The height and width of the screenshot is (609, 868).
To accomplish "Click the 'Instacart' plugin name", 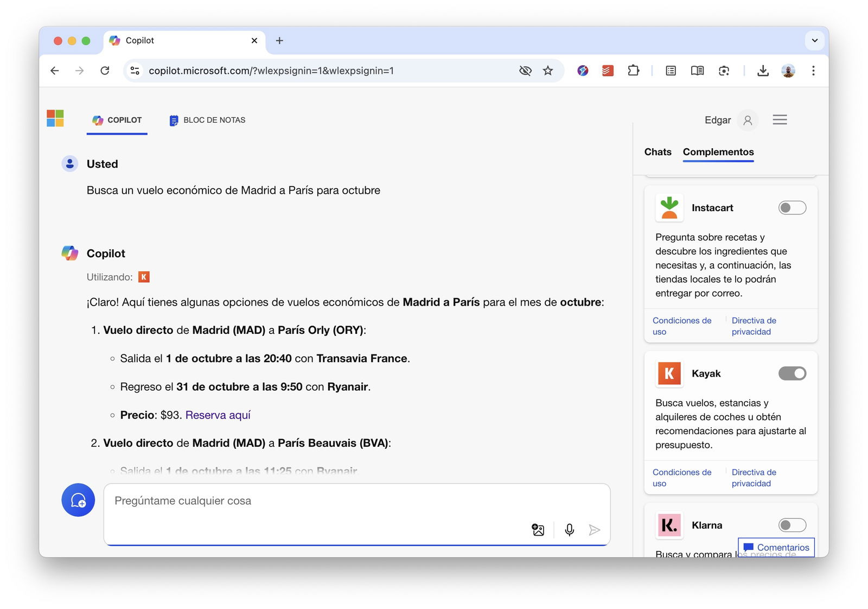I will click(712, 208).
